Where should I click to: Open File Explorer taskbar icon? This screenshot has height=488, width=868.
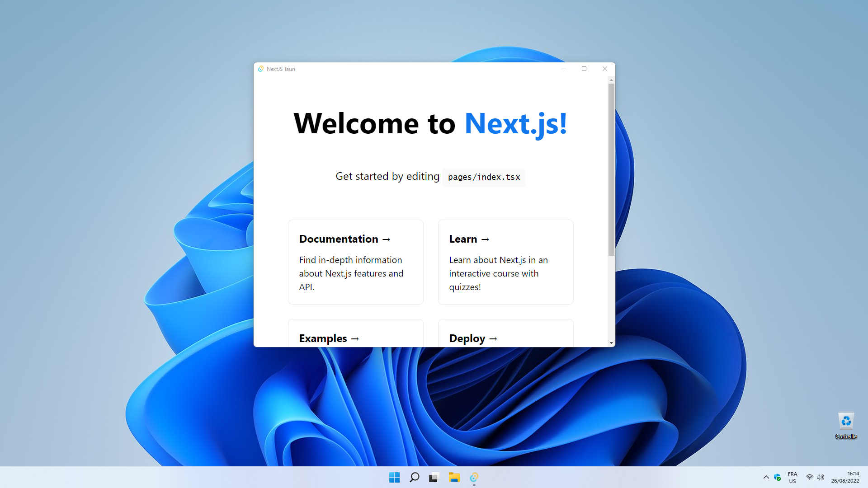(x=454, y=477)
